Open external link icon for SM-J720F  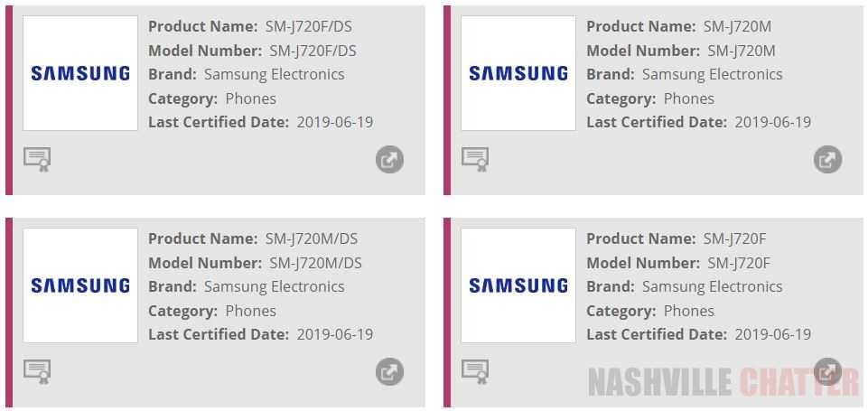tap(827, 371)
